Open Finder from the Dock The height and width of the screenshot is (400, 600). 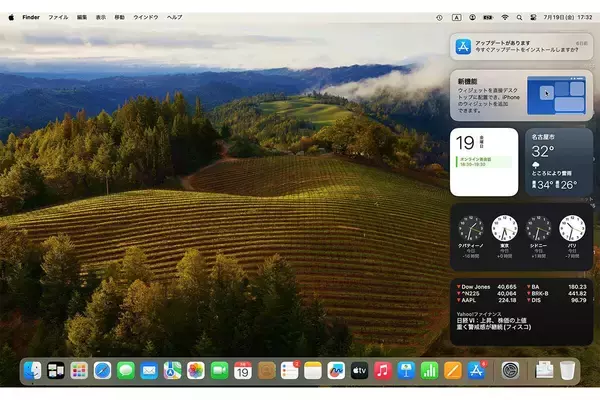pos(33,371)
